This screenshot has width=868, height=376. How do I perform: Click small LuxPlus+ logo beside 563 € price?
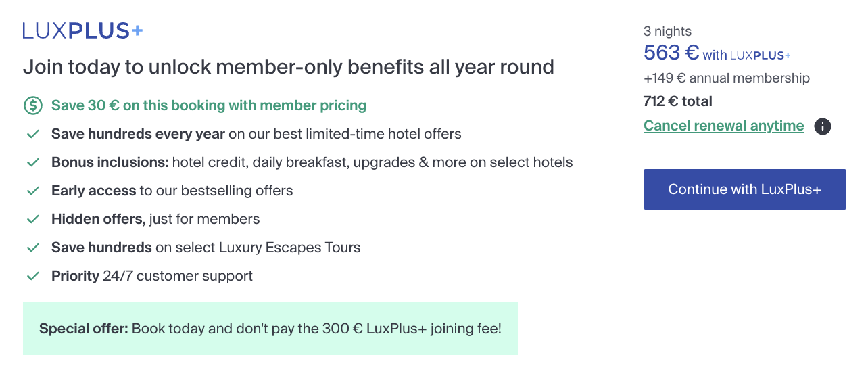[761, 55]
